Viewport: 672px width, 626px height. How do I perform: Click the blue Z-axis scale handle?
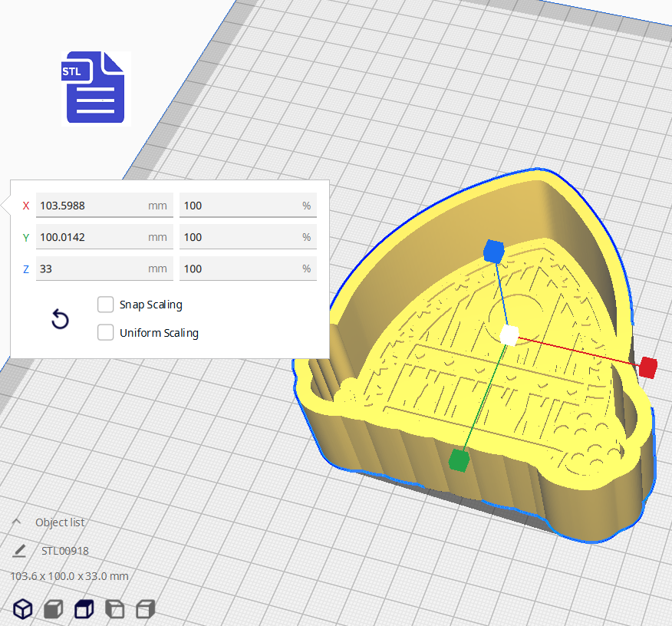[x=492, y=250]
